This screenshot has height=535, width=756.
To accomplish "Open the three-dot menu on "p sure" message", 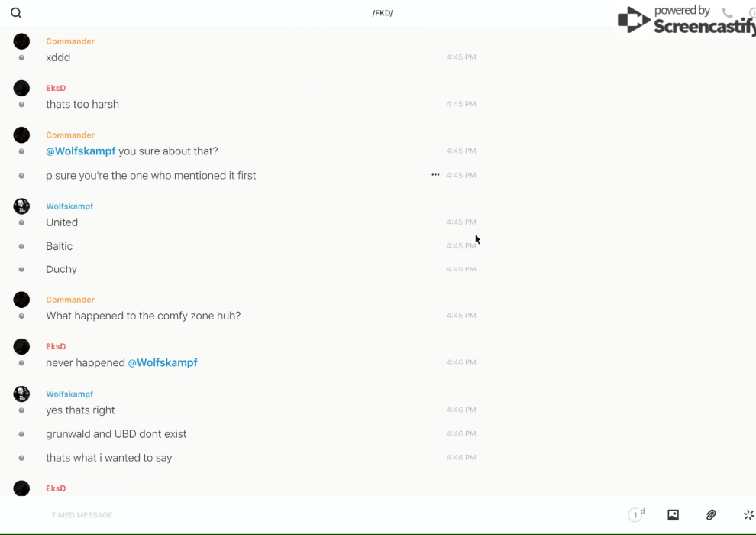I will pos(435,175).
